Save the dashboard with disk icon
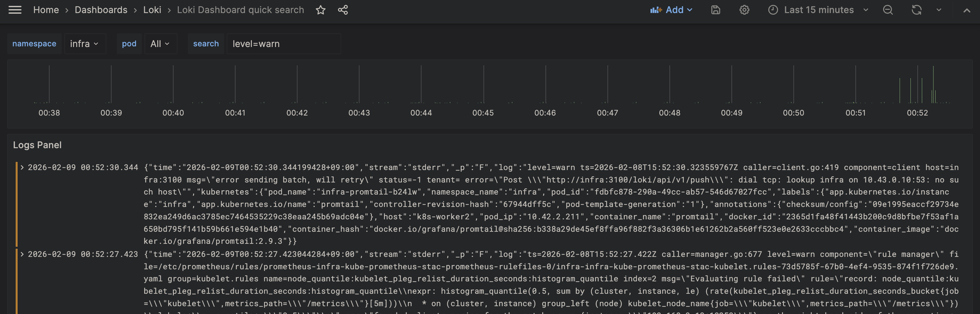Viewport: 980px width, 314px height. click(716, 10)
